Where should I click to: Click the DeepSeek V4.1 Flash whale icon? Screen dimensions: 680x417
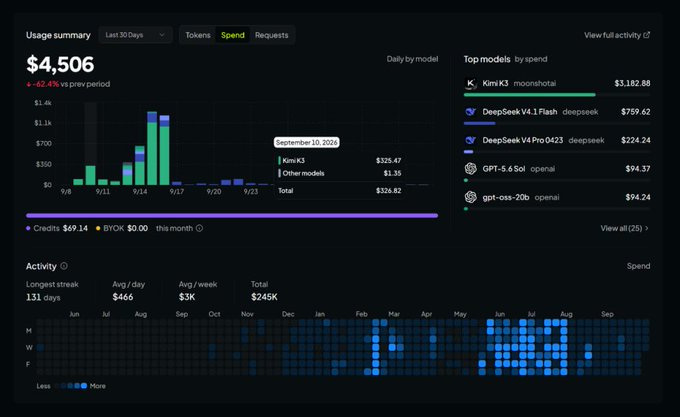pyautogui.click(x=471, y=112)
